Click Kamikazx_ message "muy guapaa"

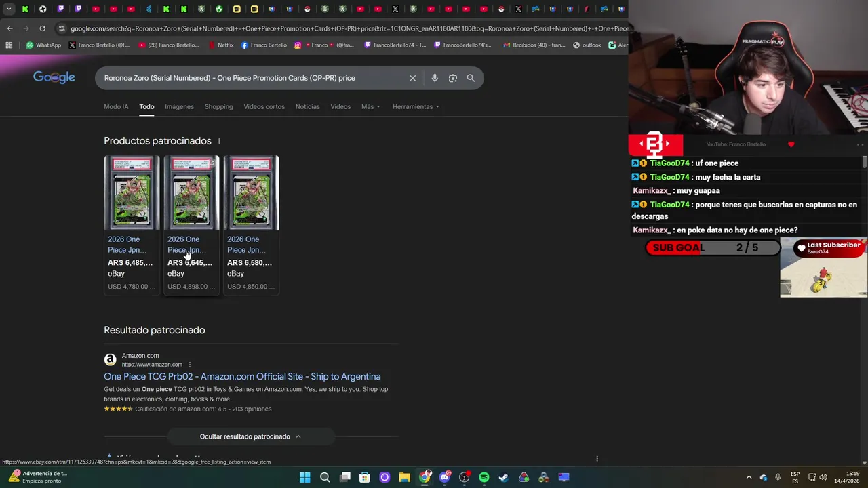coord(698,191)
